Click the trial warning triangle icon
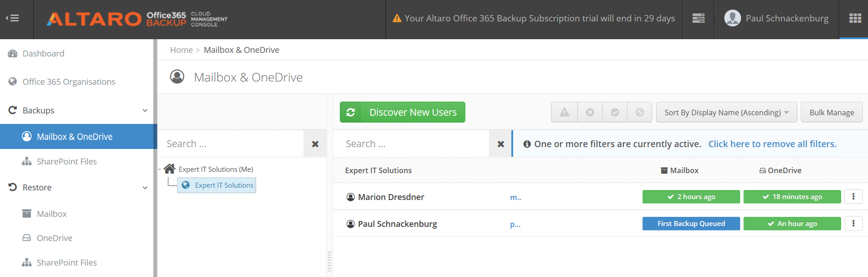The image size is (868, 277). pos(397,18)
